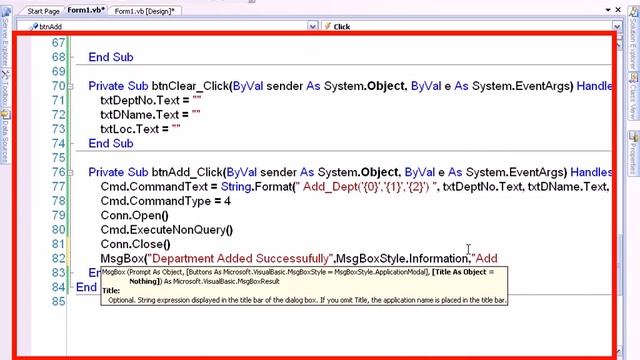The image size is (640, 360).
Task: Place the cursor on txtLoc.Text = "" in line 73
Action: coord(140,129)
